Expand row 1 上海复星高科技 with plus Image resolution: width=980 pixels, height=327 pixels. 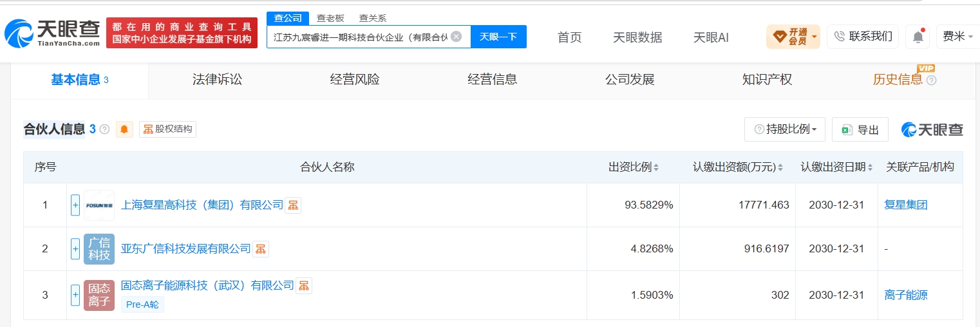tap(75, 205)
